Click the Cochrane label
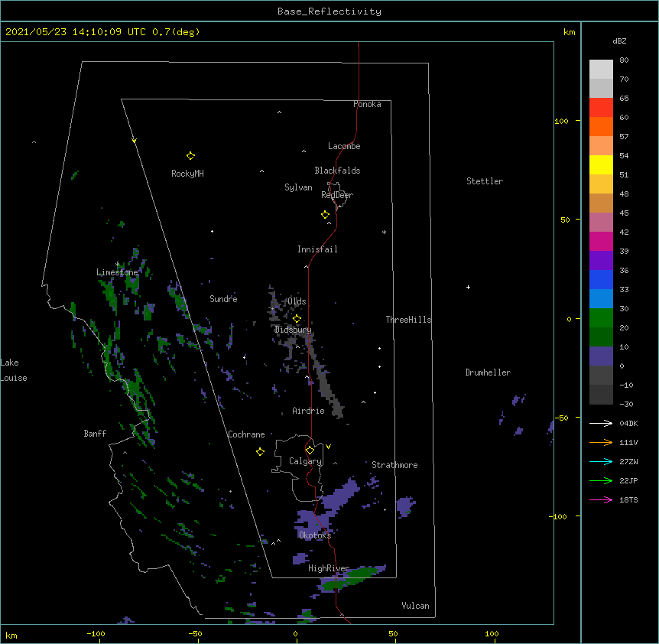The image size is (659, 644). (x=246, y=434)
